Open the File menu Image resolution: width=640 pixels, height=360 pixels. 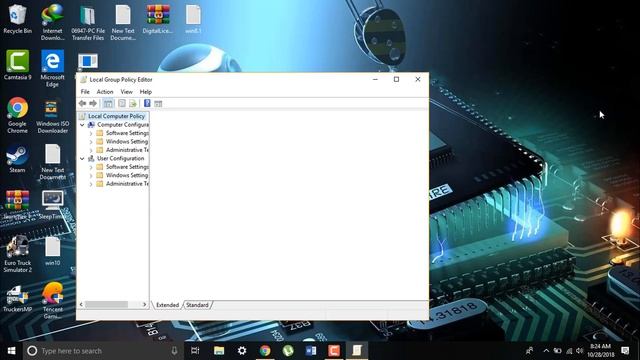(85, 92)
